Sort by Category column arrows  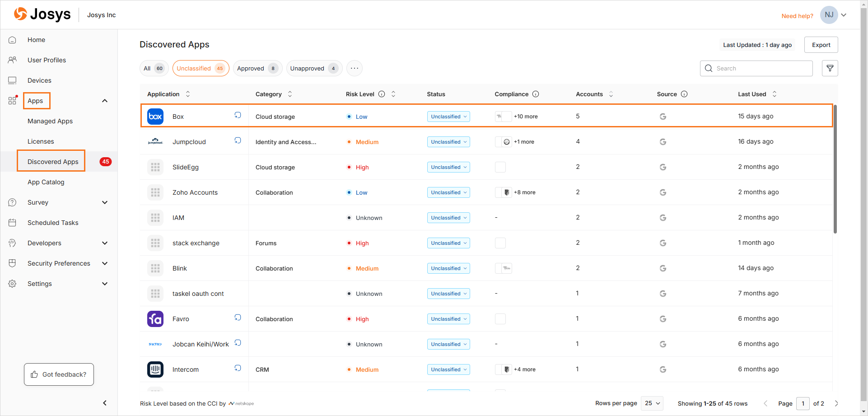click(x=290, y=94)
